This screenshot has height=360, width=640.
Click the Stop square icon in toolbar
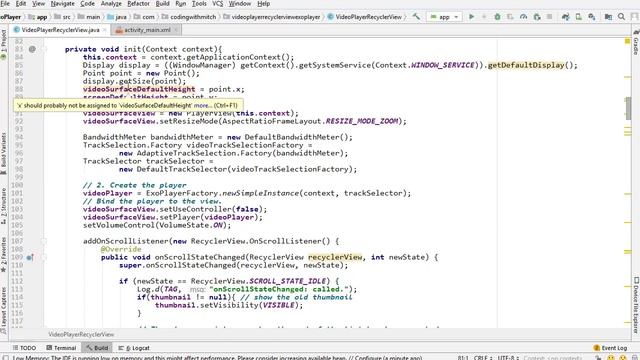[x=549, y=17]
